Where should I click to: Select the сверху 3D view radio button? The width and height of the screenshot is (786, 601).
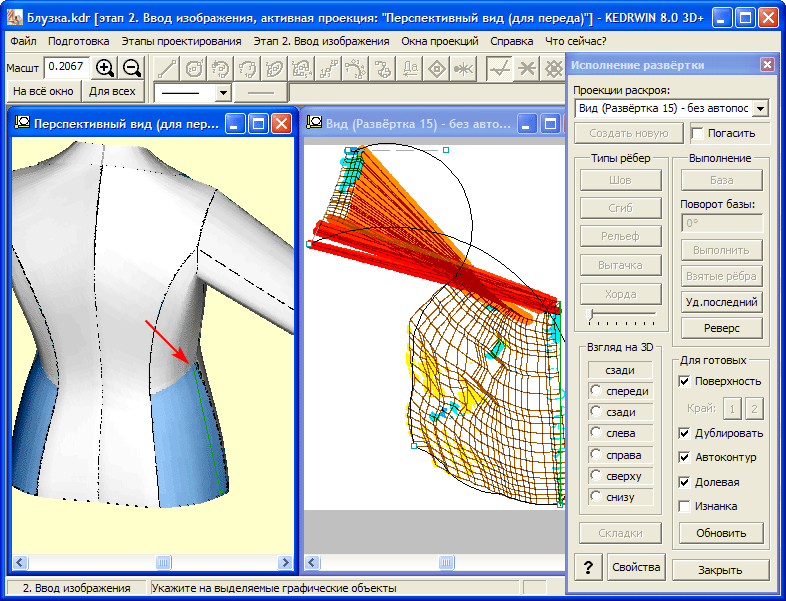point(596,475)
